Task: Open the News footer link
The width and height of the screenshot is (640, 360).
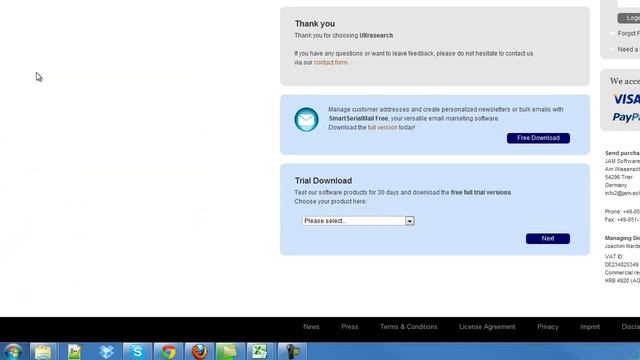Action: (311, 327)
